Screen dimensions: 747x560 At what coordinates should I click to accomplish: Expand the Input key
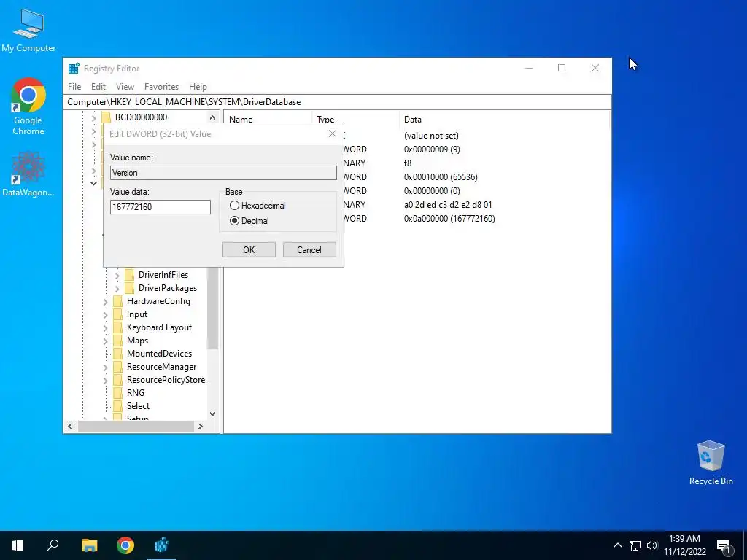[105, 314]
